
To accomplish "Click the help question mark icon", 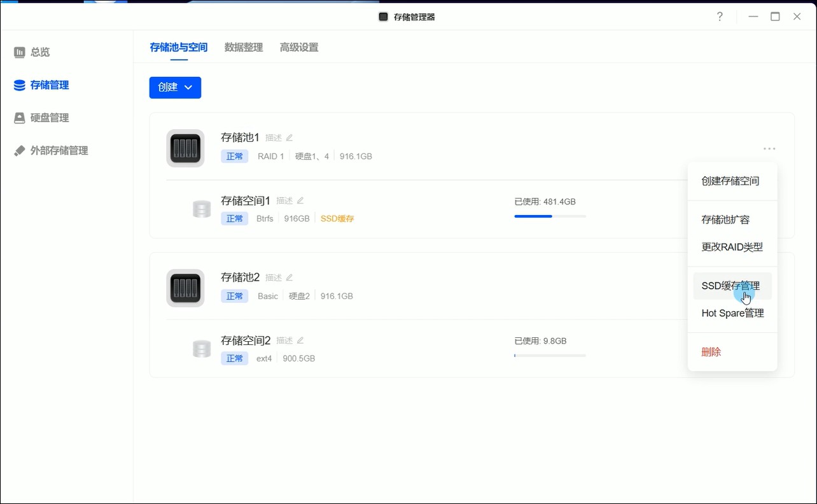I will (x=720, y=17).
